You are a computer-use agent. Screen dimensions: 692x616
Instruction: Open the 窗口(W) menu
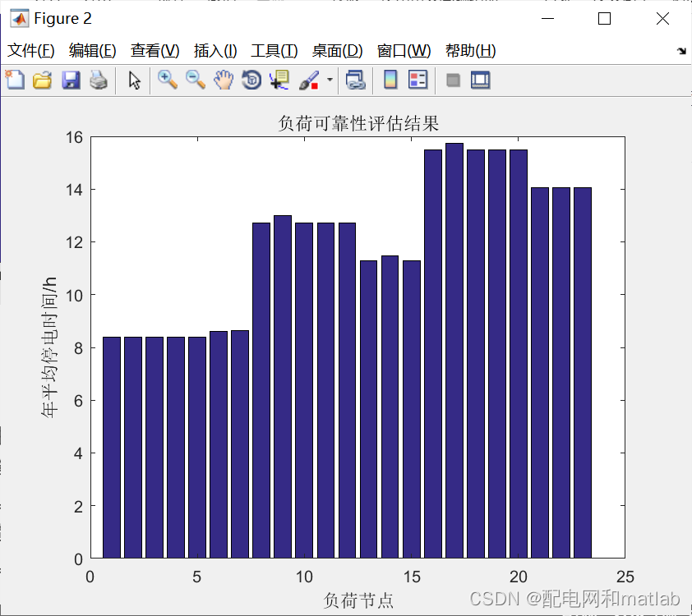click(404, 51)
